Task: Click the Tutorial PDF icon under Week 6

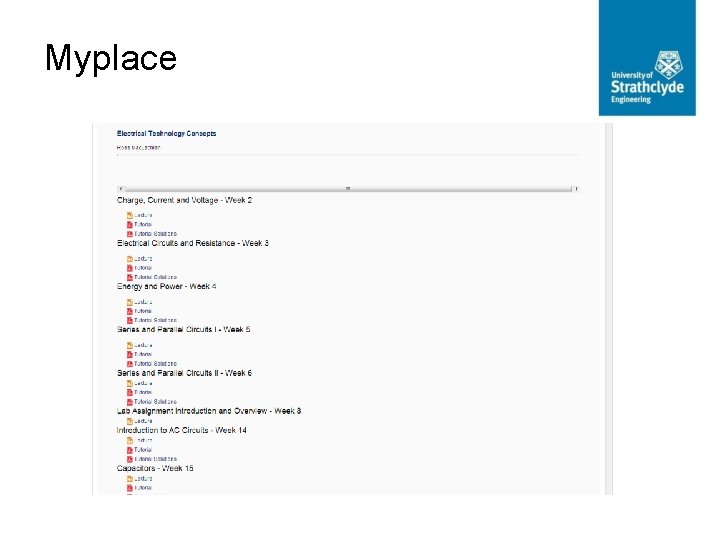Action: tap(130, 393)
